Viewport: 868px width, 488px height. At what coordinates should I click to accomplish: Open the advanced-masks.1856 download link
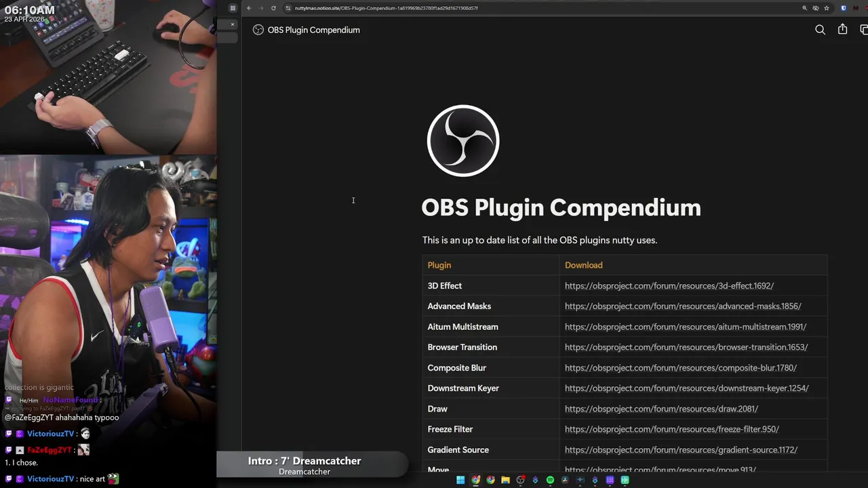coord(683,306)
